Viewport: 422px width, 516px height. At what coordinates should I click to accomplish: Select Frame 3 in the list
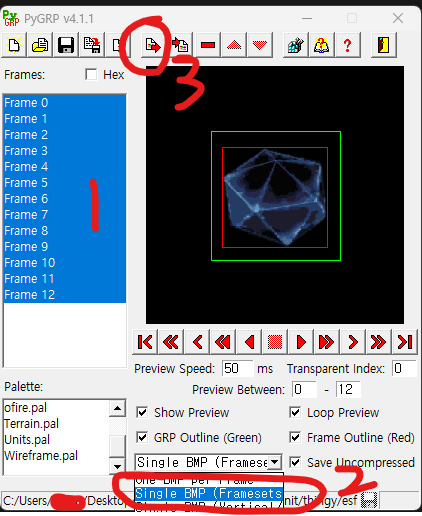pyautogui.click(x=65, y=151)
